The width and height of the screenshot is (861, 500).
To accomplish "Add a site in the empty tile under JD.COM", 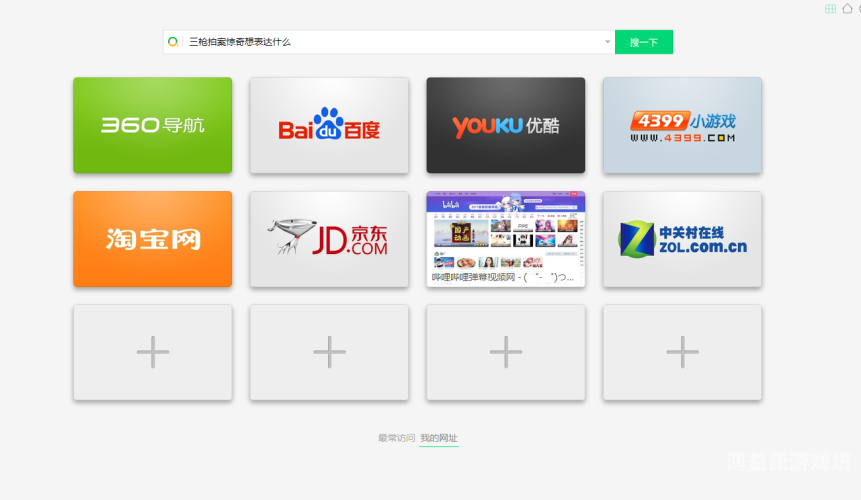I will (x=329, y=352).
